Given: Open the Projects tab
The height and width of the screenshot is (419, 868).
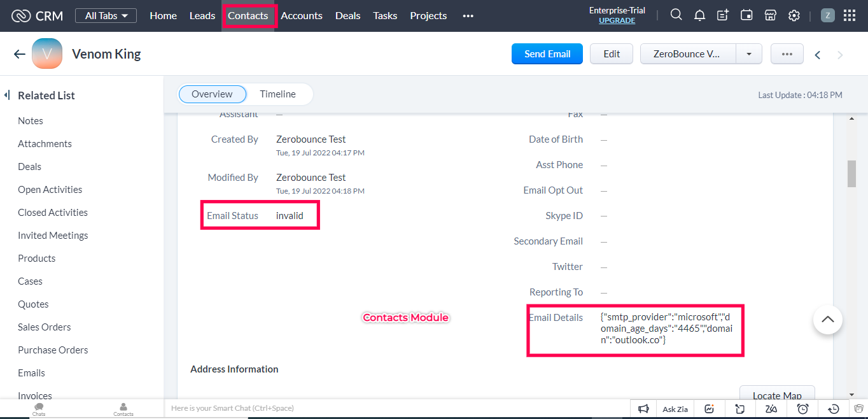Looking at the screenshot, I should [428, 15].
